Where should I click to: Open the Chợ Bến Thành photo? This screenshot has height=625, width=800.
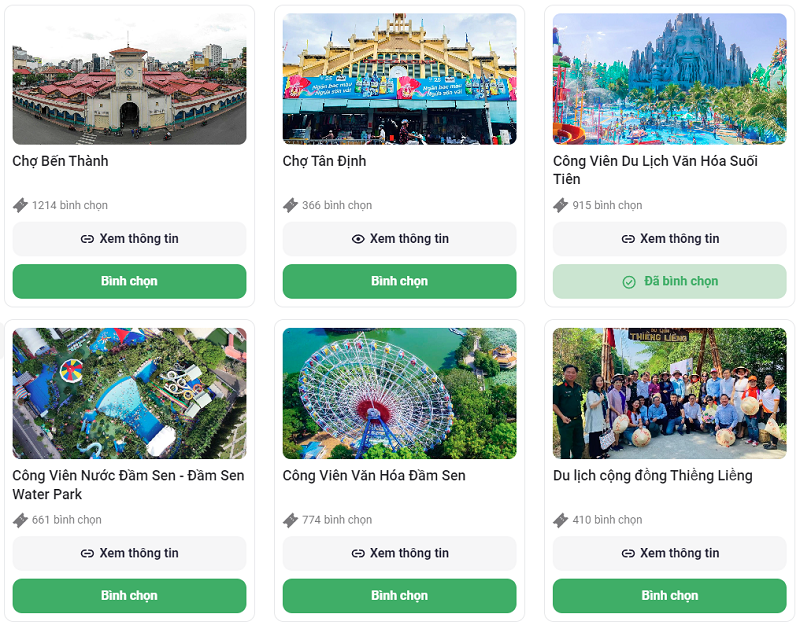pyautogui.click(x=129, y=79)
